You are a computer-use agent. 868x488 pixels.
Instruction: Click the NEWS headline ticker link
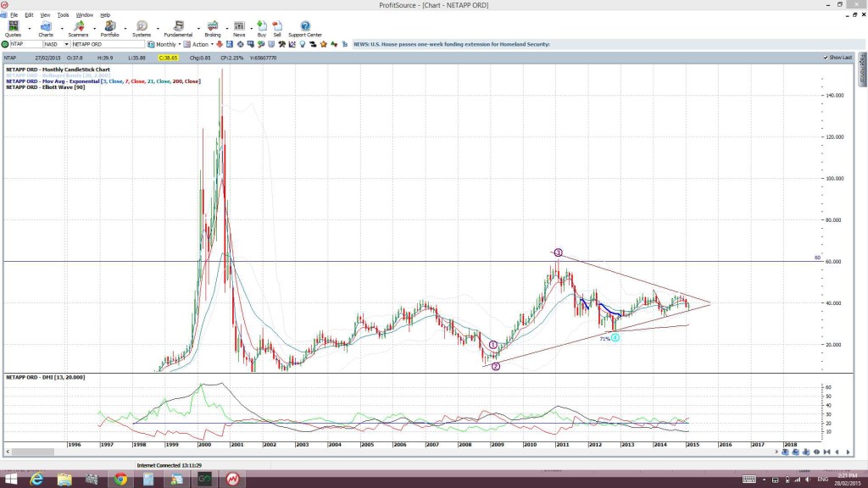(452, 44)
